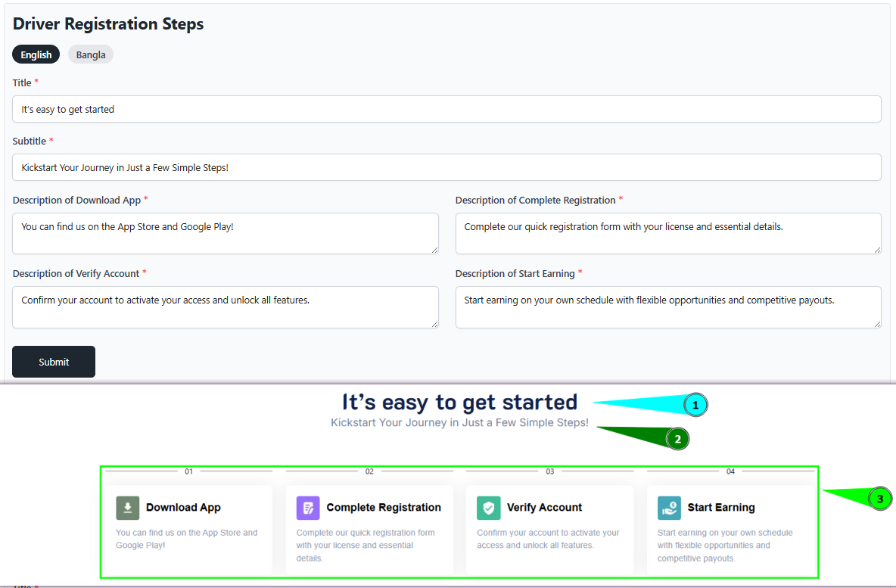Image resolution: width=896 pixels, height=588 pixels.
Task: Click resize handle of Complete Registration textarea
Action: pos(878,250)
